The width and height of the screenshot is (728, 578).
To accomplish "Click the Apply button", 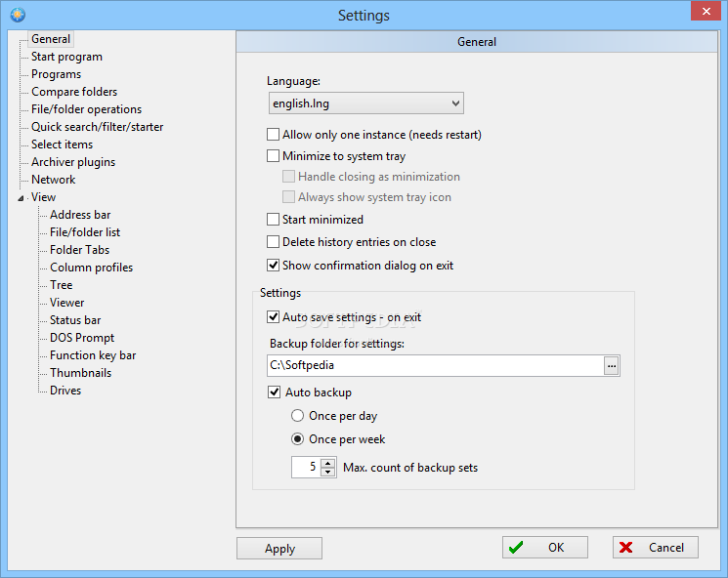I will tap(279, 549).
